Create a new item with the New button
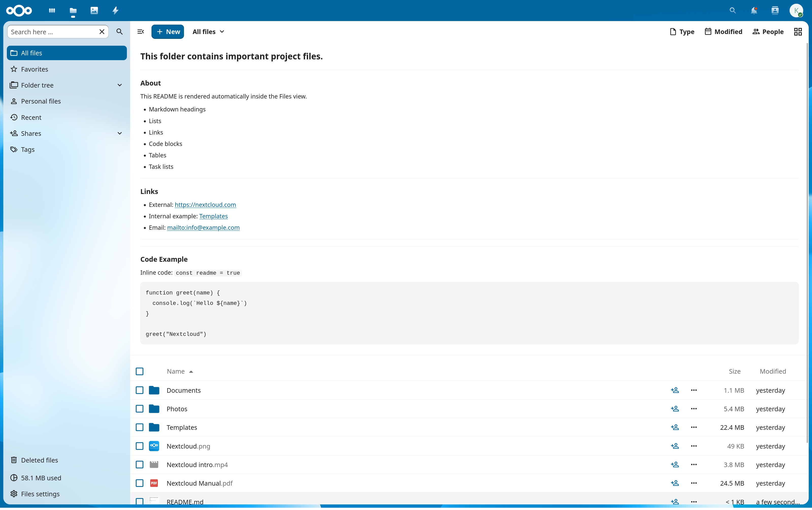Screen dimensions: 812x510 click(x=167, y=31)
